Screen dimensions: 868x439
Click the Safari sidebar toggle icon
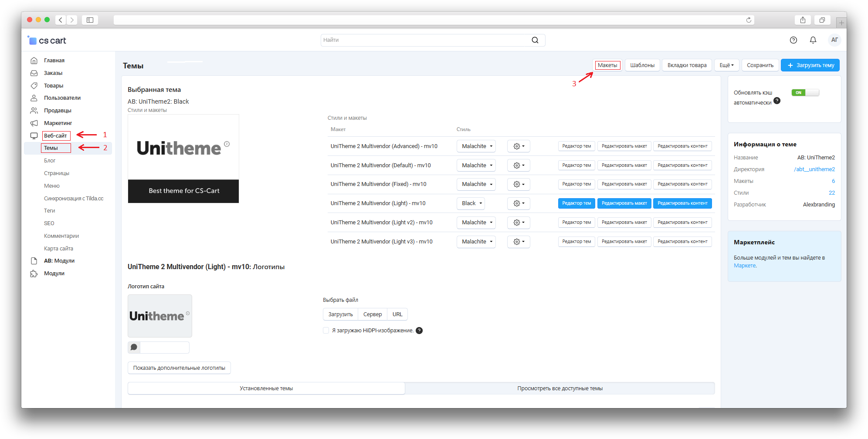[x=90, y=20]
